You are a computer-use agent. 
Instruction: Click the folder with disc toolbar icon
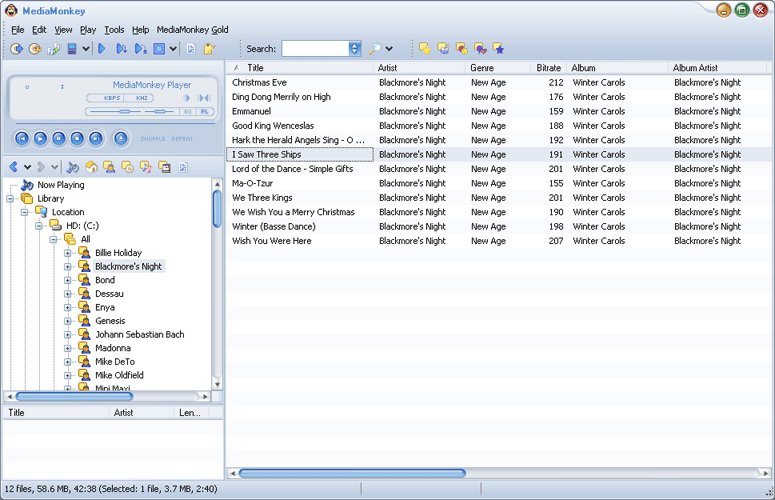pyautogui.click(x=443, y=48)
